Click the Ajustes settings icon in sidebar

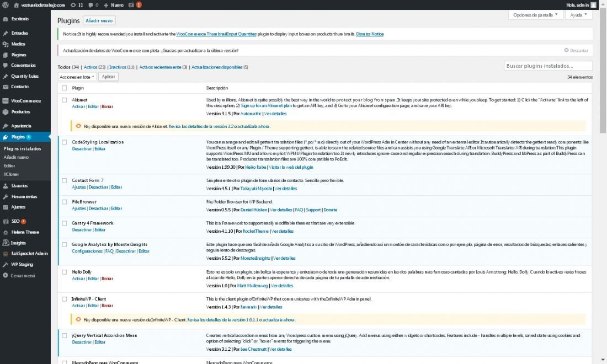coord(6,207)
